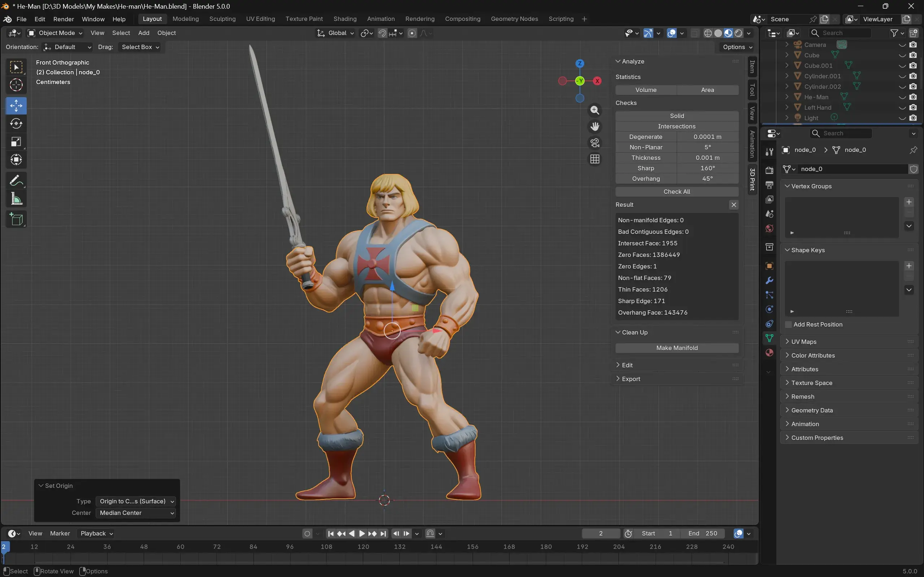Open the timeline Marker menu

[60, 533]
